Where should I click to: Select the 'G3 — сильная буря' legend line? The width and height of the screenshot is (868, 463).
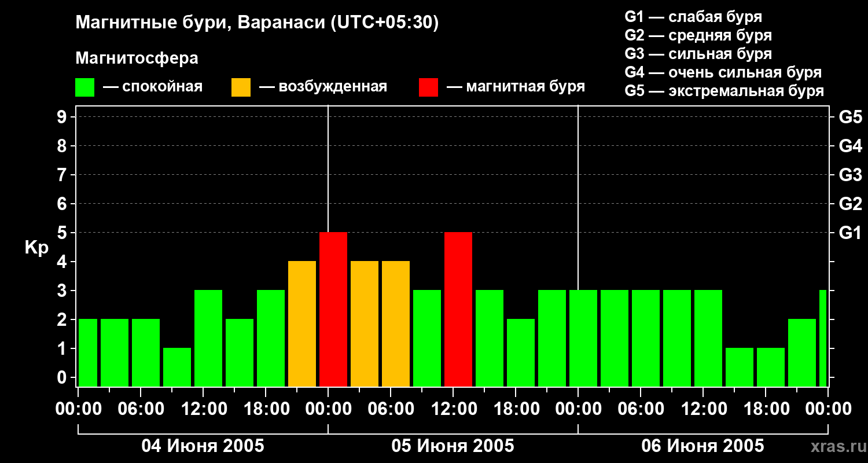698,54
